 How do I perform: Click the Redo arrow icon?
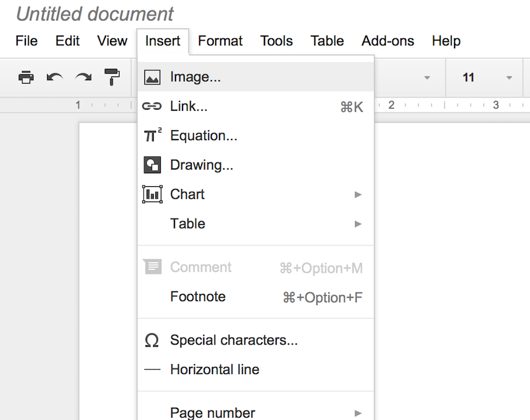click(83, 77)
